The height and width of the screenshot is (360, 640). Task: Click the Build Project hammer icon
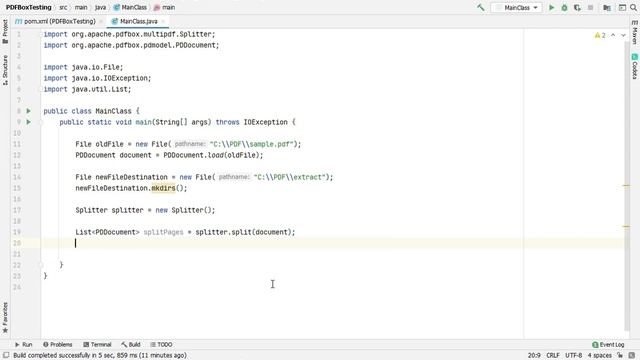481,7
